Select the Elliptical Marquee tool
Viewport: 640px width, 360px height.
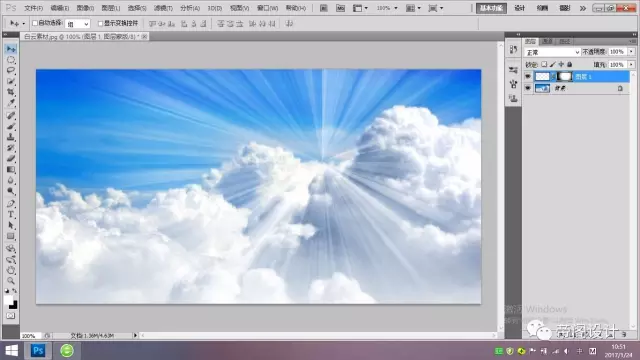(x=11, y=60)
